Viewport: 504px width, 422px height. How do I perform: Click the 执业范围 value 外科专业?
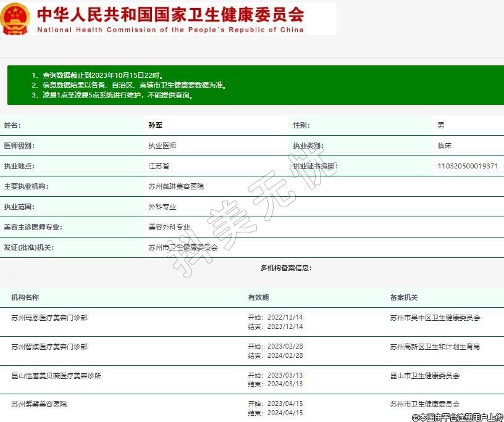click(162, 207)
